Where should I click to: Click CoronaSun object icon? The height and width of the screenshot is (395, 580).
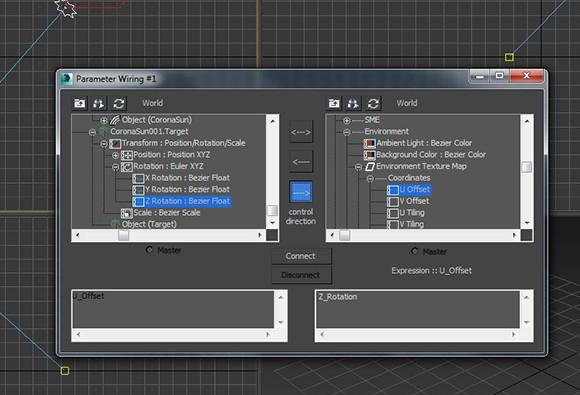(x=115, y=120)
